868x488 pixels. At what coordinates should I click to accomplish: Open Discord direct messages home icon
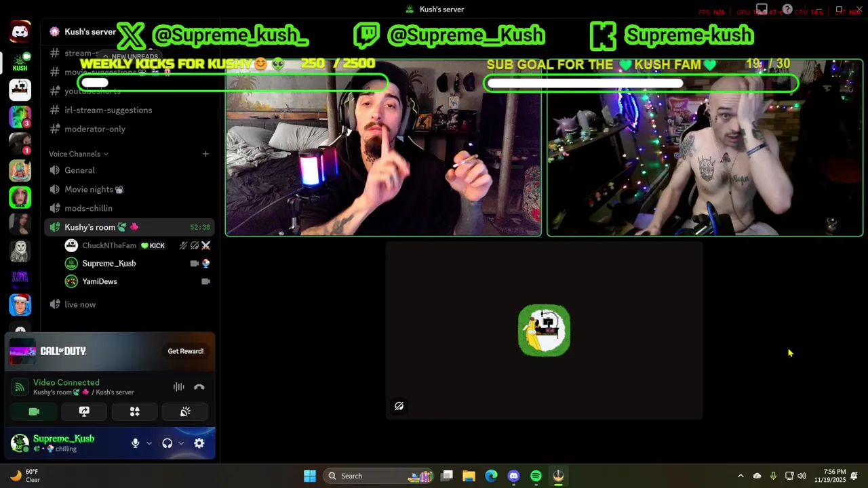[20, 31]
